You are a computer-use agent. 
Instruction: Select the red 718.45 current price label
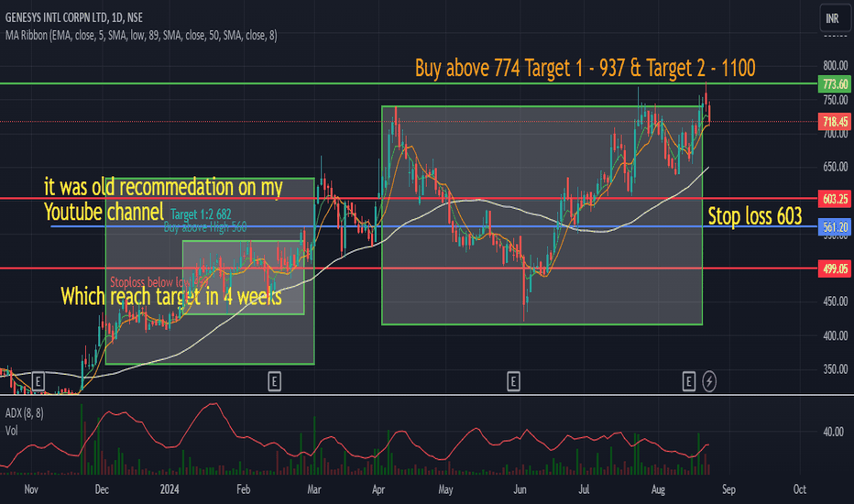(835, 122)
